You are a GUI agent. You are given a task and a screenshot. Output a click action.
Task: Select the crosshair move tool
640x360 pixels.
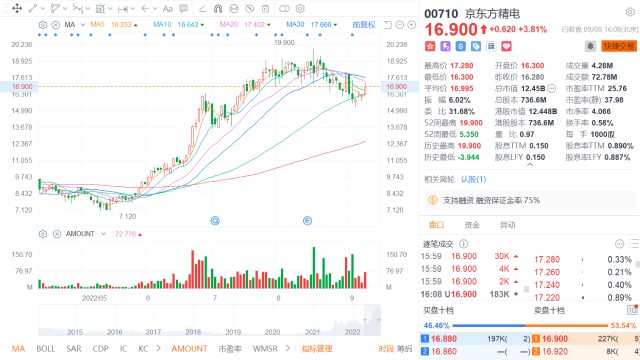pos(17,8)
